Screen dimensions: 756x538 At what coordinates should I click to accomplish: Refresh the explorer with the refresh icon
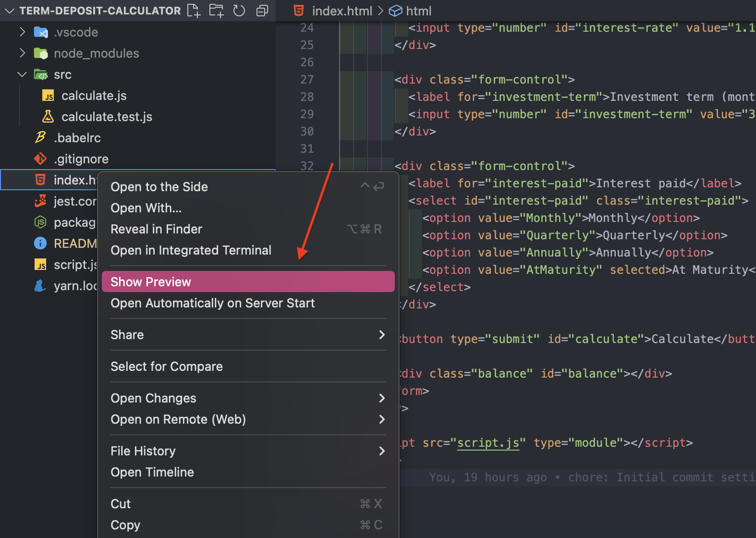coord(239,11)
